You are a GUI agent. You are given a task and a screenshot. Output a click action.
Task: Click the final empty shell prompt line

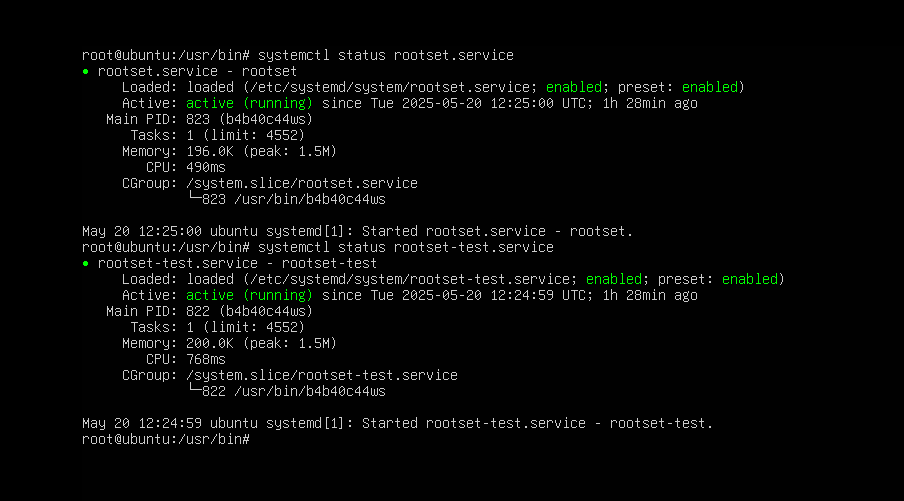pyautogui.click(x=166, y=439)
